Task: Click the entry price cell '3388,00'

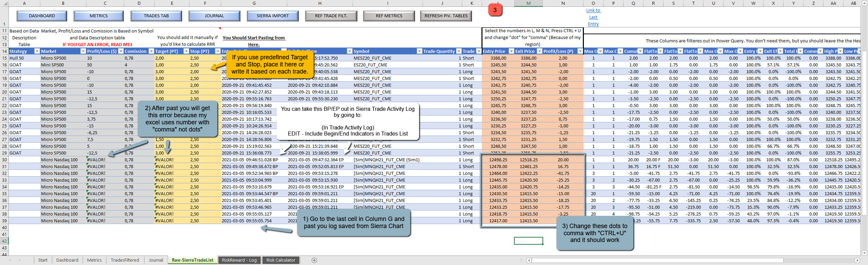Action: point(498,58)
